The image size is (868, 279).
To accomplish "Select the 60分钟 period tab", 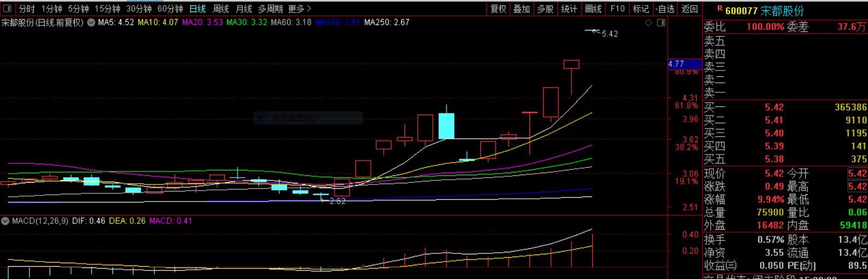I will (x=170, y=9).
